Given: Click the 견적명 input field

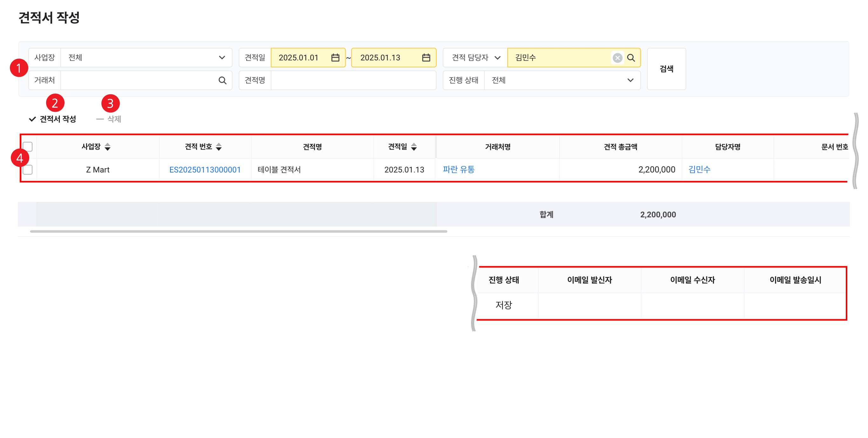Looking at the screenshot, I should tap(353, 80).
